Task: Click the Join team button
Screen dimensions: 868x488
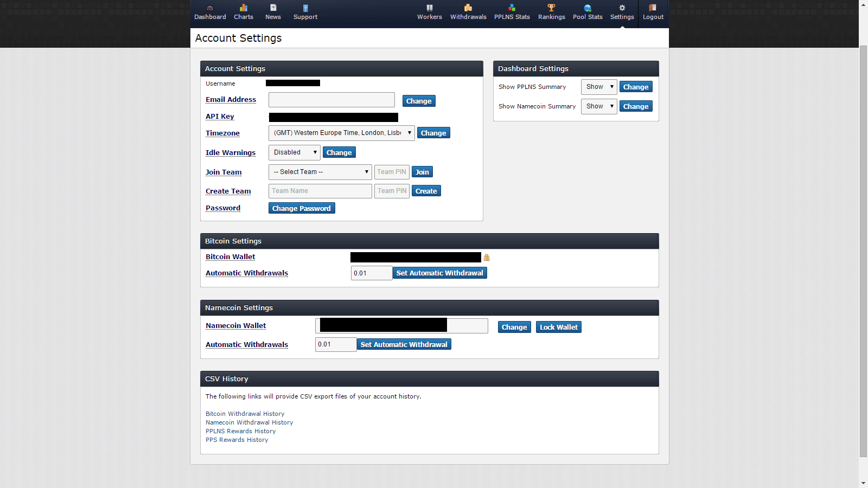Action: [422, 172]
